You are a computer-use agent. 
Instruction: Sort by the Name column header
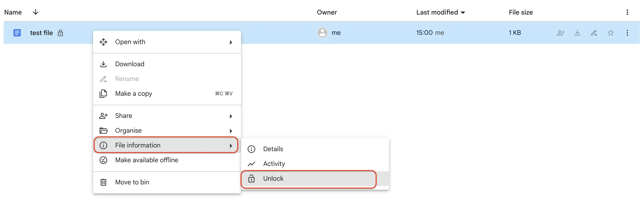(x=13, y=12)
